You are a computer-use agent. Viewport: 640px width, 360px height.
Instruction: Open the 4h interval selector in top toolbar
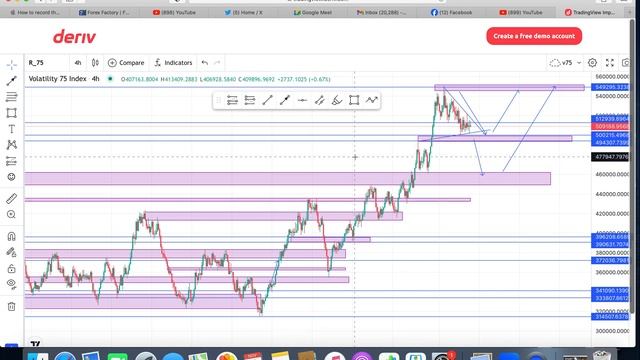78,63
